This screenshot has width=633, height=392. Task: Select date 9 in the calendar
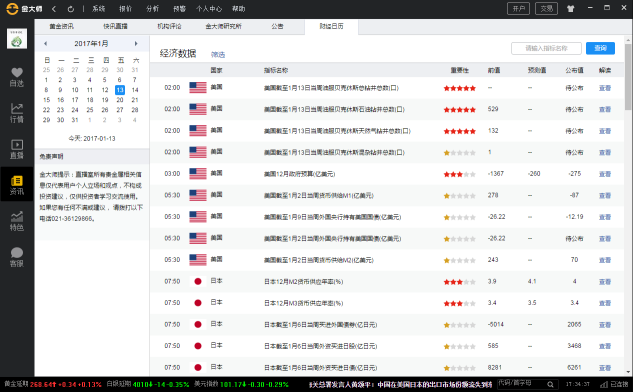point(60,90)
